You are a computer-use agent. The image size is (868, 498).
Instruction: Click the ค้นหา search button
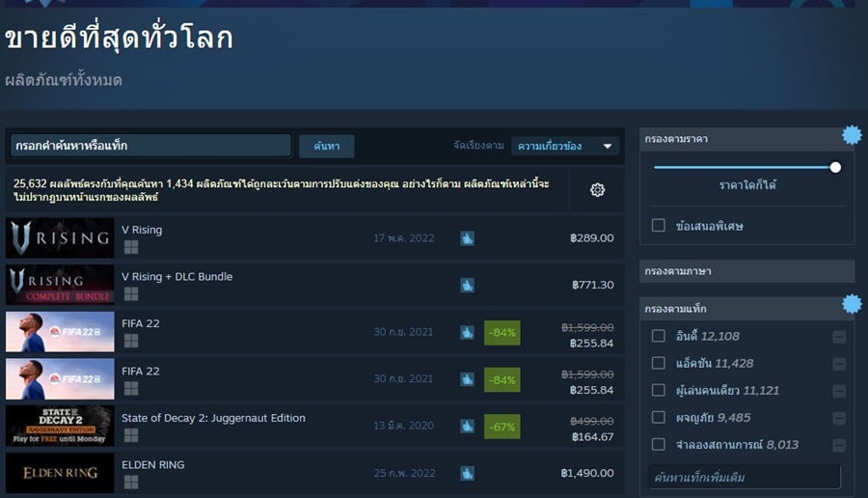pyautogui.click(x=327, y=147)
